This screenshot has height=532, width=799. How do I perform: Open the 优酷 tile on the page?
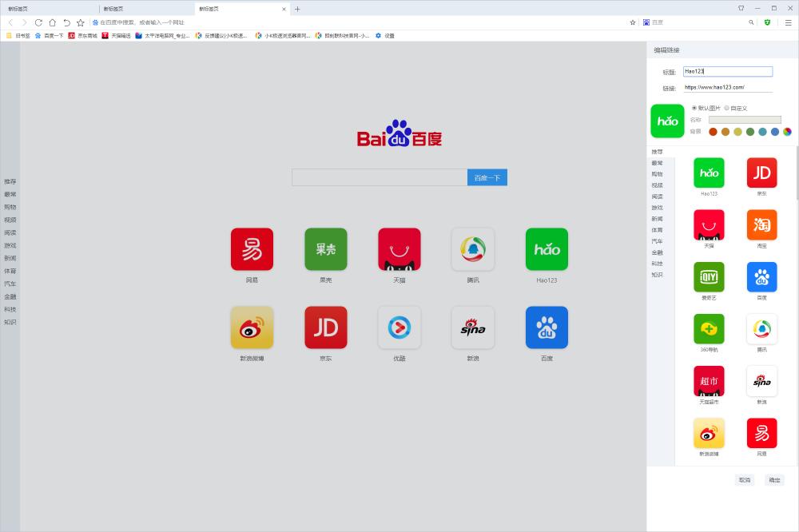[x=399, y=328]
